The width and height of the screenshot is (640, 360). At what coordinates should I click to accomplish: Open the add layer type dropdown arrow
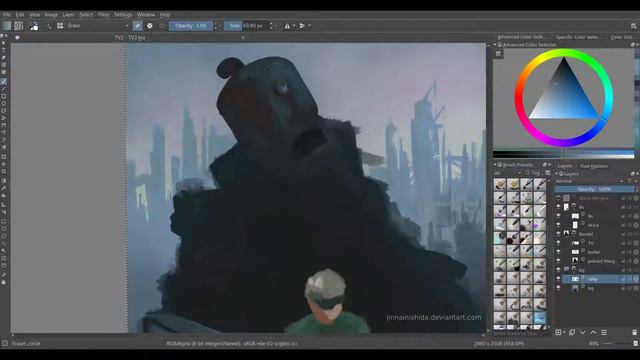point(564,332)
